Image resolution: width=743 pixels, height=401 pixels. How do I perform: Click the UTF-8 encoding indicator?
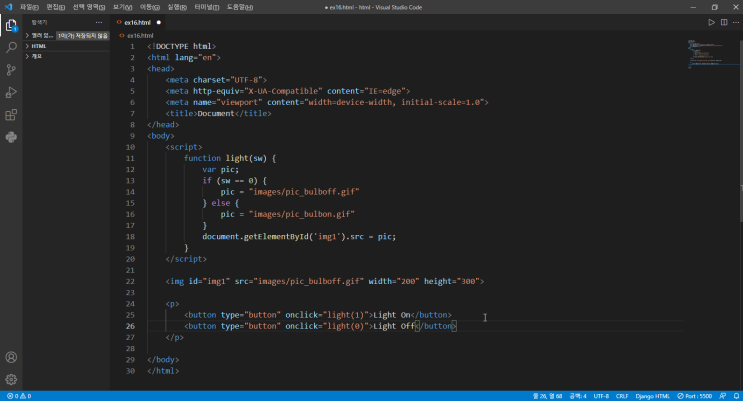point(601,396)
